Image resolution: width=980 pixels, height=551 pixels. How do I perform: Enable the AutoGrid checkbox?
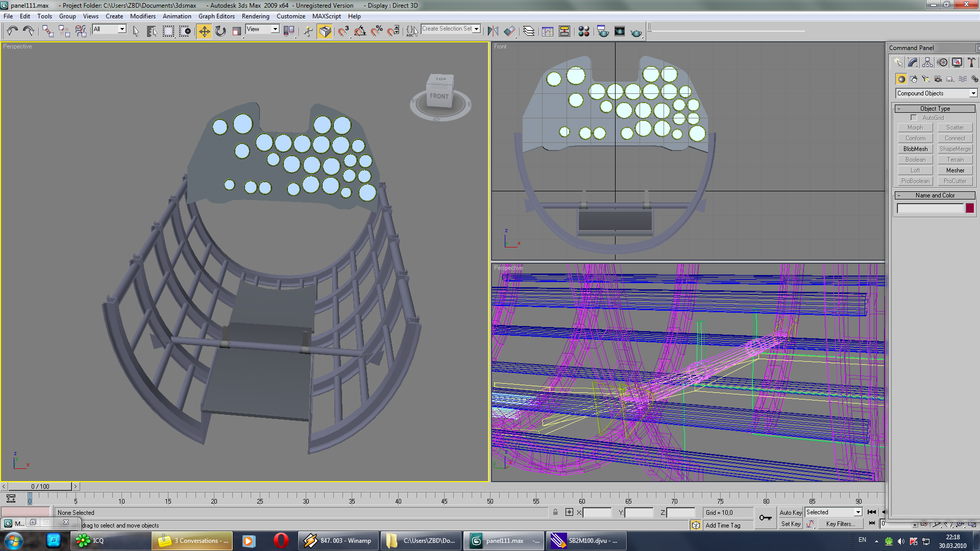pos(914,118)
